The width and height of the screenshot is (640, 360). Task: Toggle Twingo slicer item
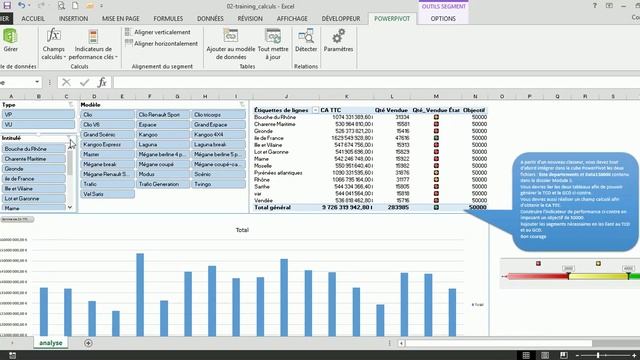coord(218,184)
